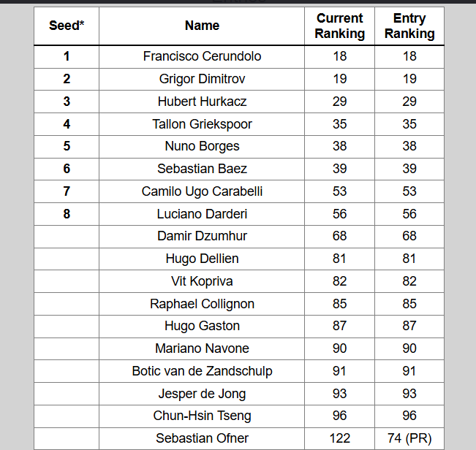Viewport: 476px width, 450px height.
Task: Click the Name column header
Action: point(202,26)
